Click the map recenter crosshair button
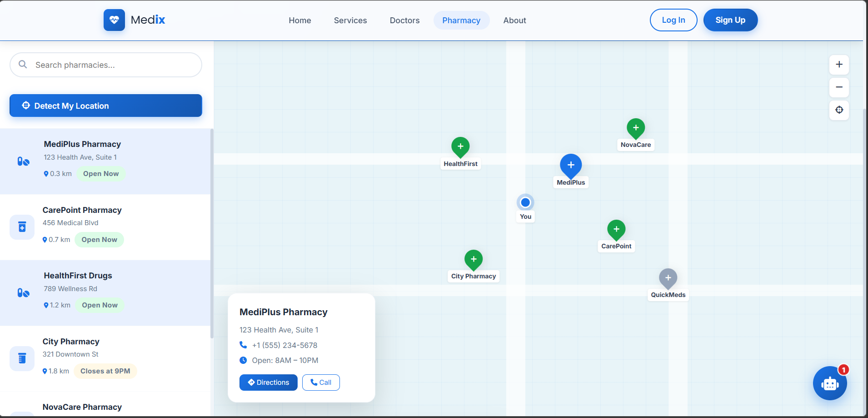 pyautogui.click(x=839, y=110)
